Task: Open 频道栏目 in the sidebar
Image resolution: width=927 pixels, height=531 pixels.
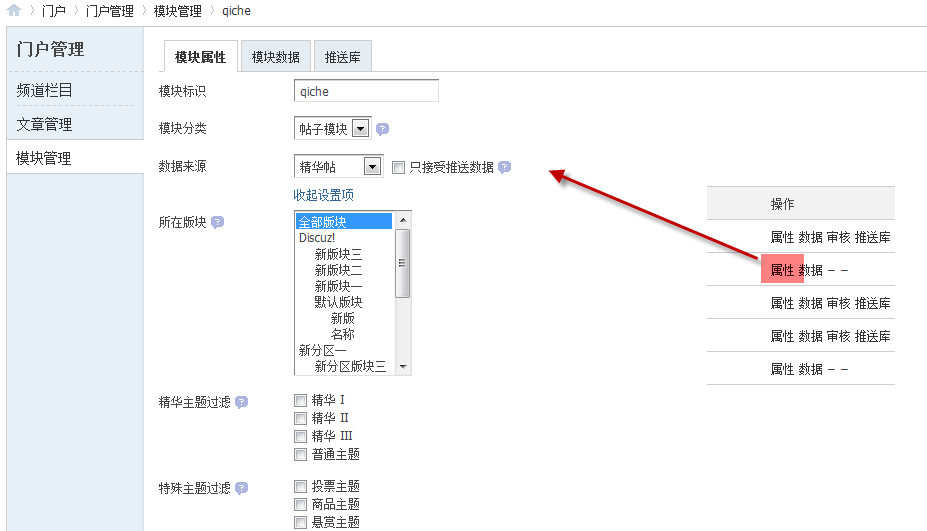Action: pyautogui.click(x=44, y=90)
